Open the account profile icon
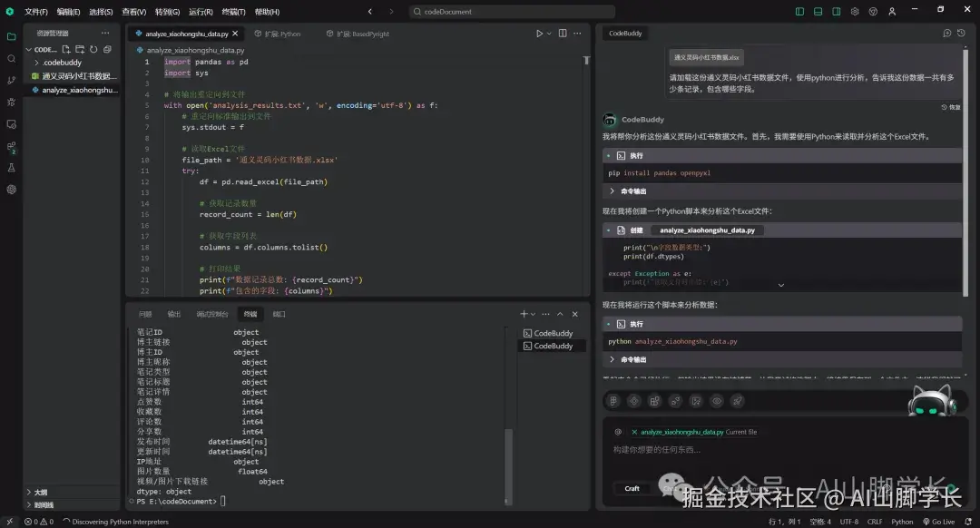Image resolution: width=980 pixels, height=528 pixels. (x=892, y=11)
